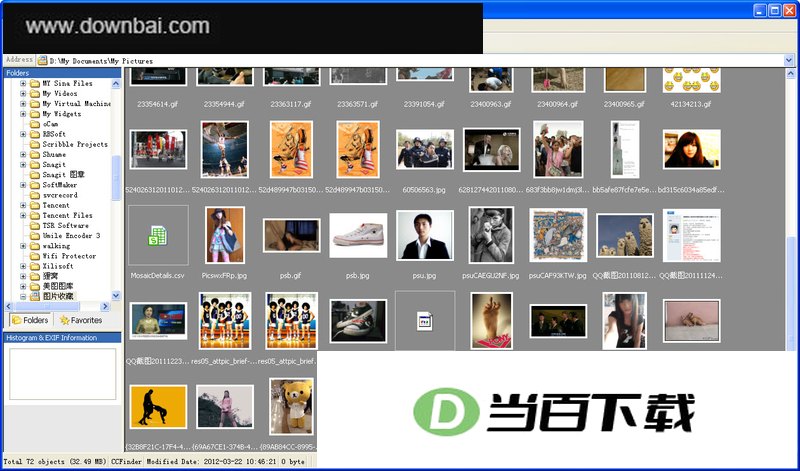Click the folder tree scroll down arrow
Viewport: 800px width, 471px height.
tap(116, 296)
